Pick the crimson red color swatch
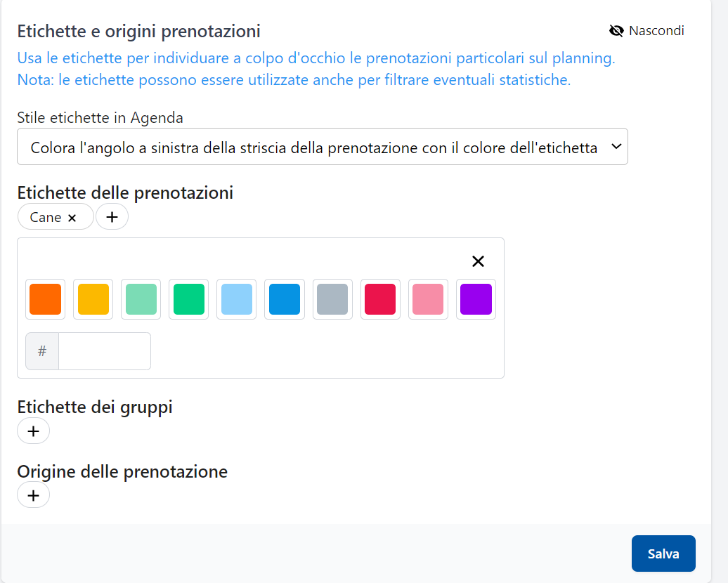The width and height of the screenshot is (728, 583). 380,299
